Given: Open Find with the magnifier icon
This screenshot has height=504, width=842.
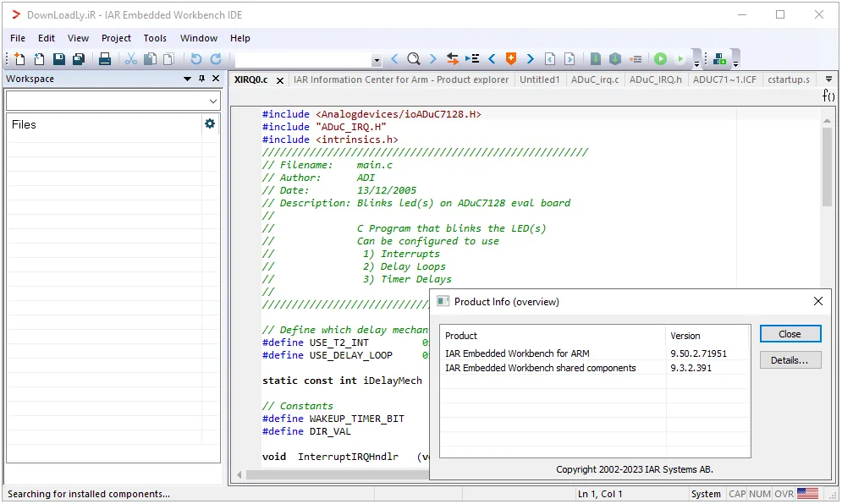Looking at the screenshot, I should pyautogui.click(x=414, y=59).
